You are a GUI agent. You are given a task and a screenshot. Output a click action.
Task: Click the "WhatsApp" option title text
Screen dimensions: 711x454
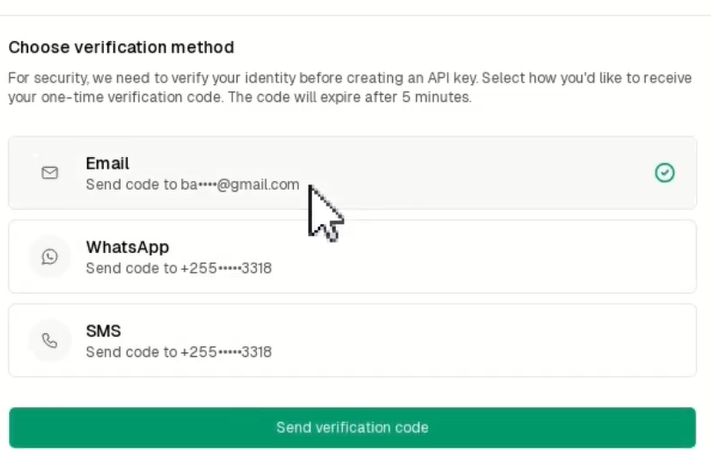pos(127,247)
